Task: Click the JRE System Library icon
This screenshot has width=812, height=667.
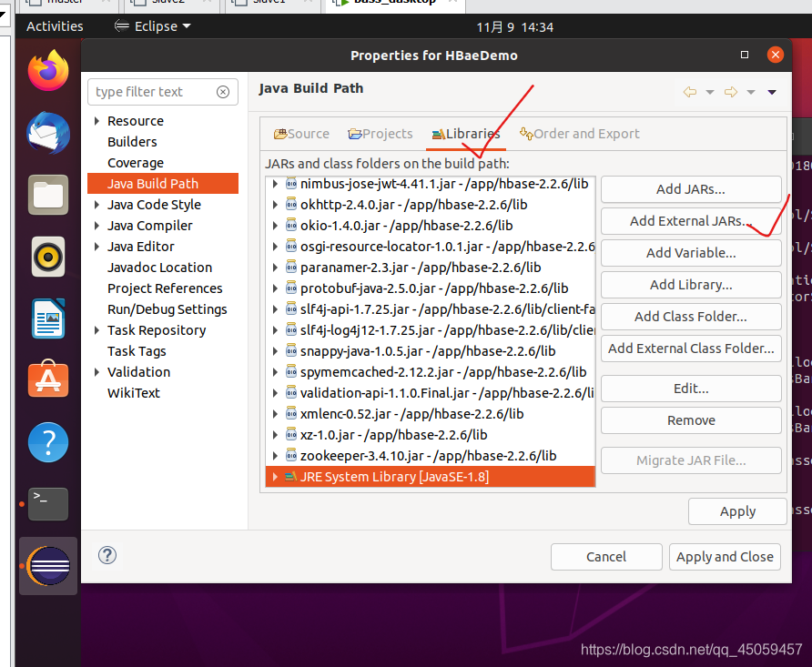Action: pyautogui.click(x=291, y=477)
